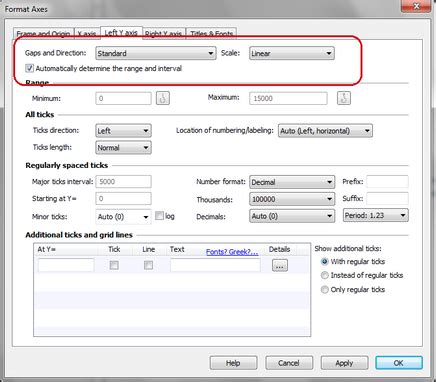This screenshot has width=436, height=382.
Task: Click the Prefix input field
Action: [x=387, y=182]
